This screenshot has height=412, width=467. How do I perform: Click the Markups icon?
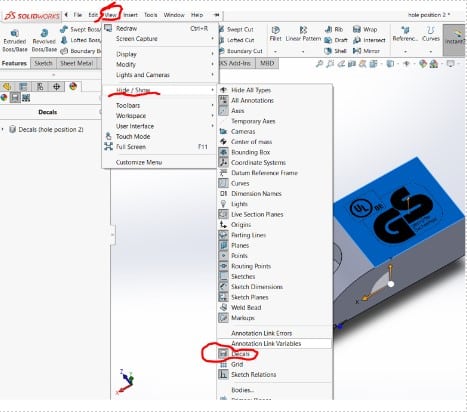[x=223, y=318]
